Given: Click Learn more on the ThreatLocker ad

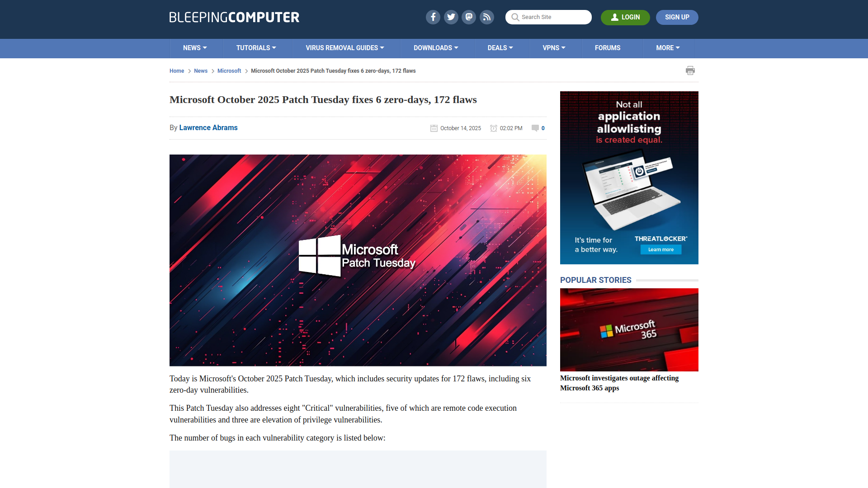Looking at the screenshot, I should click(x=660, y=249).
